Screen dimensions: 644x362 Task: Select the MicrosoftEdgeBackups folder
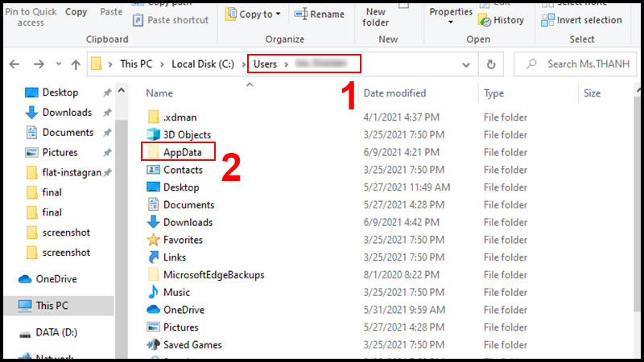click(x=205, y=274)
